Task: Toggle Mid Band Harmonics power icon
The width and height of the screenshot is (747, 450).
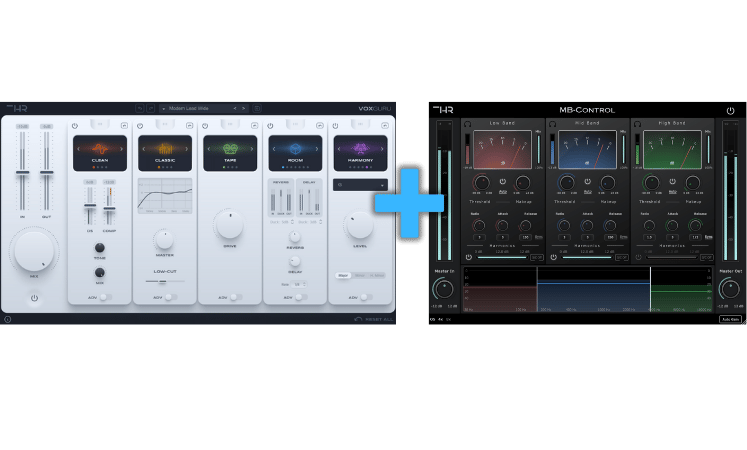Action: point(554,257)
